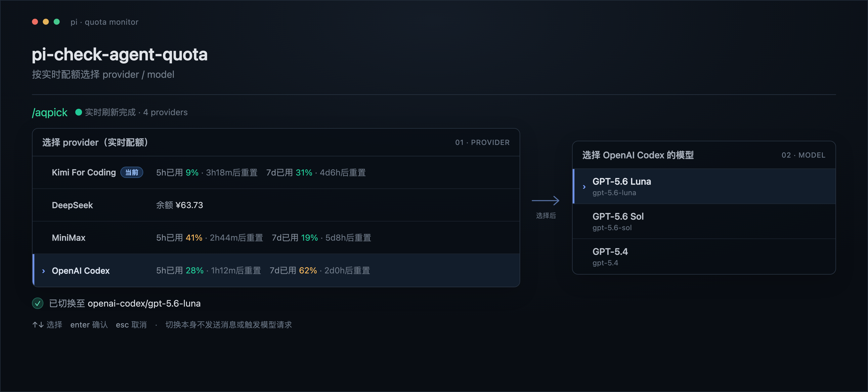This screenshot has width=868, height=392.
Task: Click OpenAI Codex 7d usage 62%
Action: [308, 270]
